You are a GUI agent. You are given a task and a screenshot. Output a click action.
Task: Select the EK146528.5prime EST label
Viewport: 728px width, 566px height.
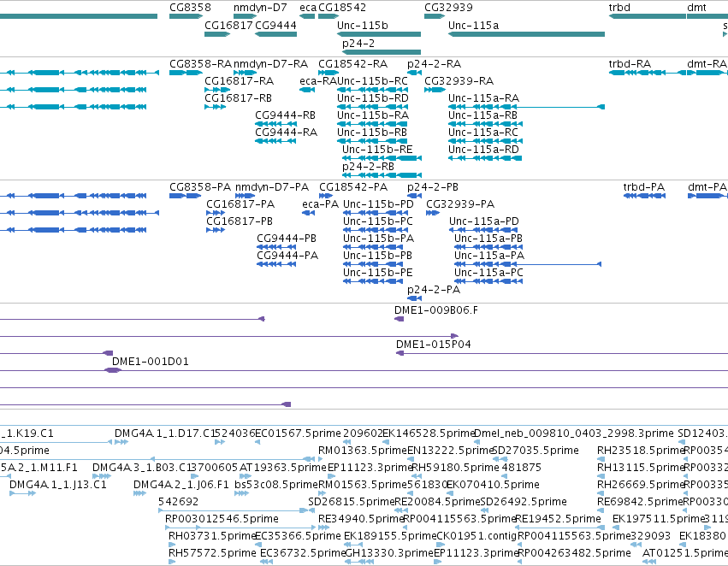[428, 433]
